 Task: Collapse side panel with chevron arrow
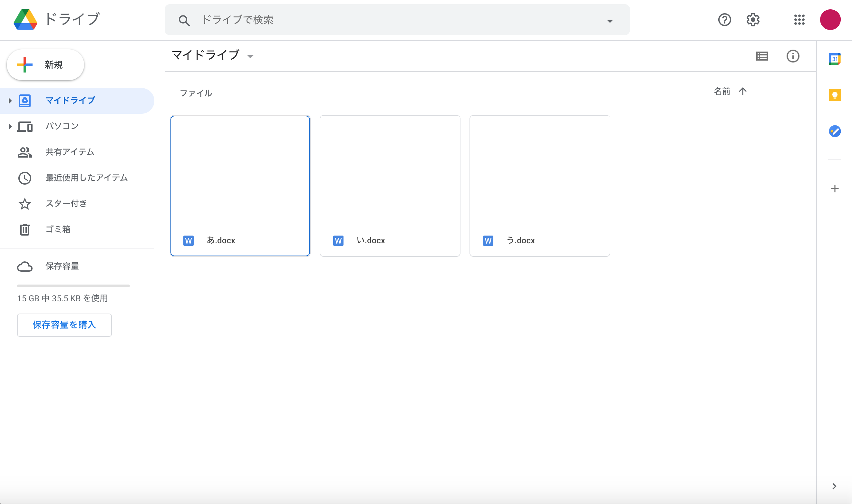(834, 486)
